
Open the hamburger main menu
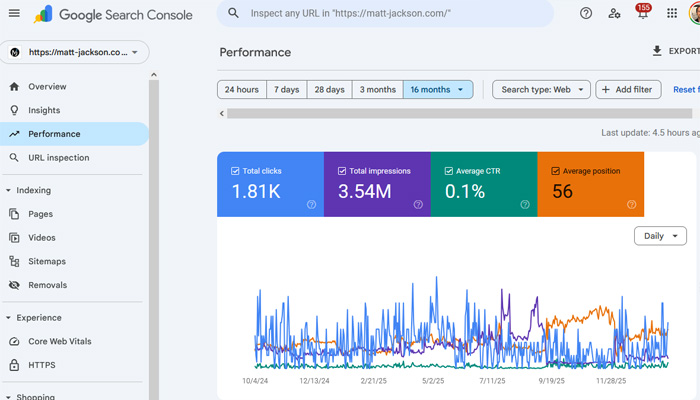pyautogui.click(x=14, y=13)
